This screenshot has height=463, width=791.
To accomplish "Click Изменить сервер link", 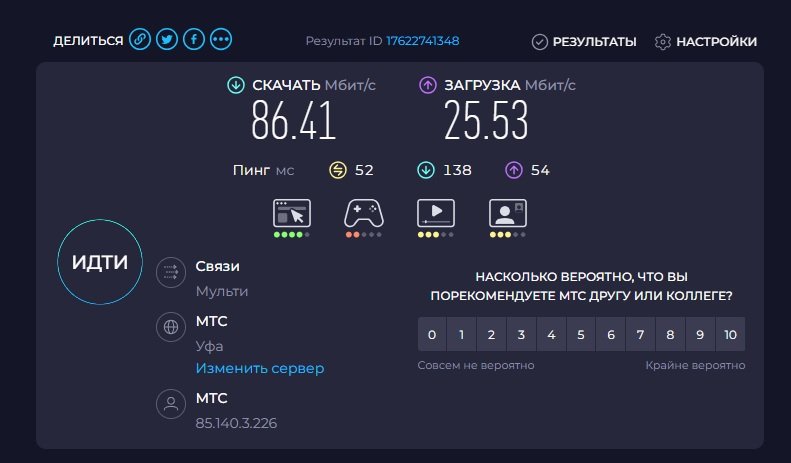I will 260,368.
